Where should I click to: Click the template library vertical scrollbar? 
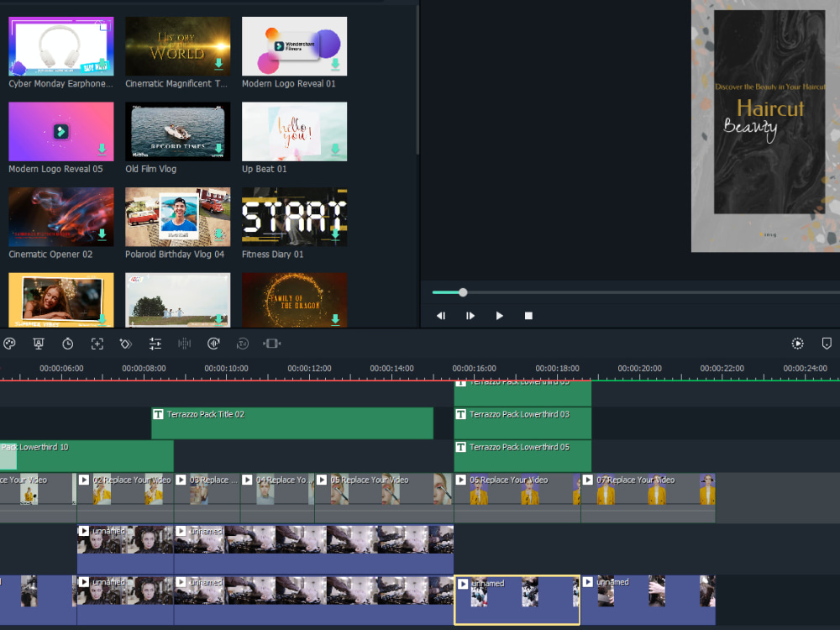click(x=417, y=81)
